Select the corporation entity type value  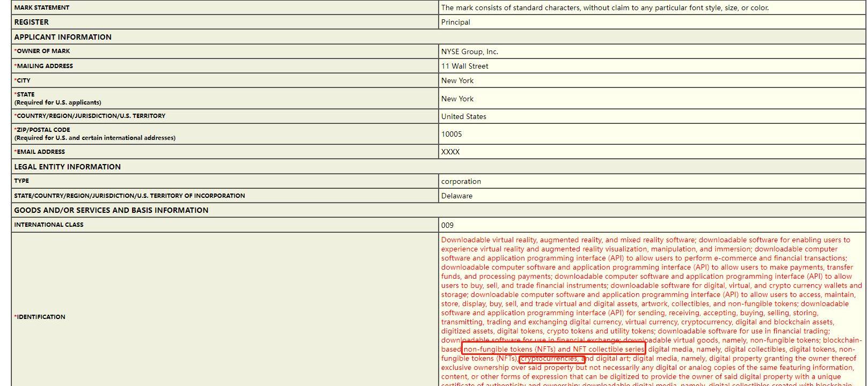[461, 181]
